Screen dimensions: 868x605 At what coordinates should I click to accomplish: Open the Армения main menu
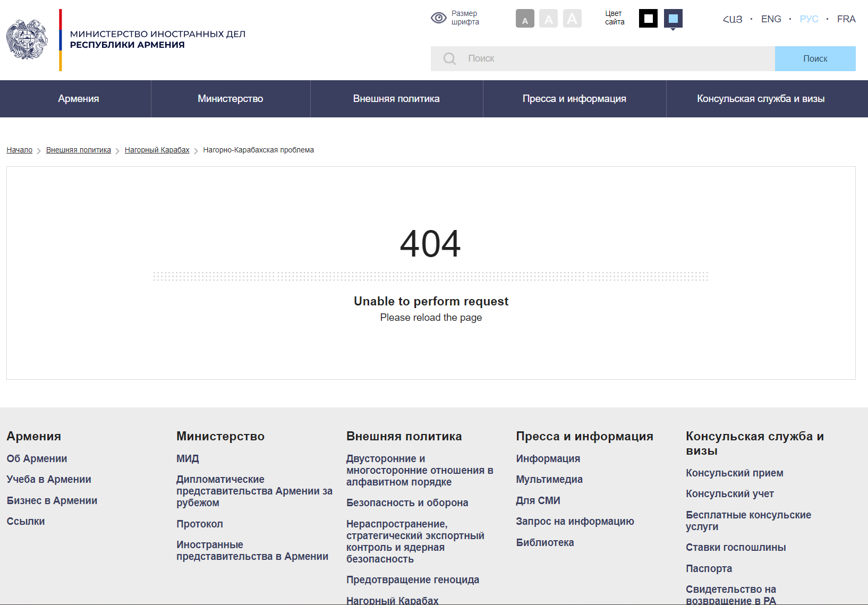pos(79,99)
